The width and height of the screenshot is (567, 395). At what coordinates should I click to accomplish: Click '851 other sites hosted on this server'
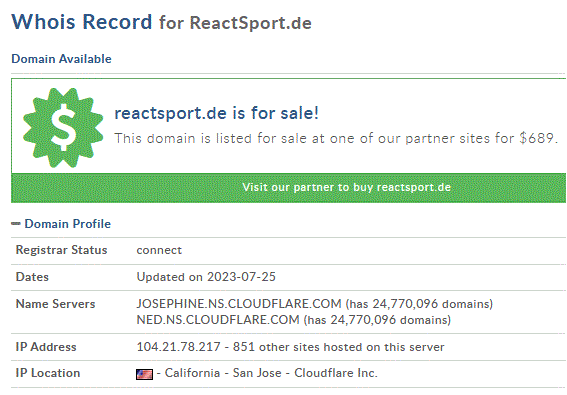(338, 347)
